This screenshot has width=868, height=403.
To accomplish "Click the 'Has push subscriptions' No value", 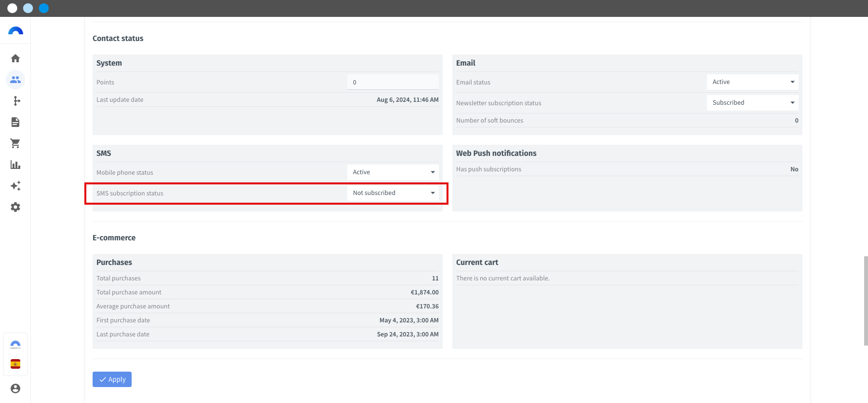I will tap(794, 169).
